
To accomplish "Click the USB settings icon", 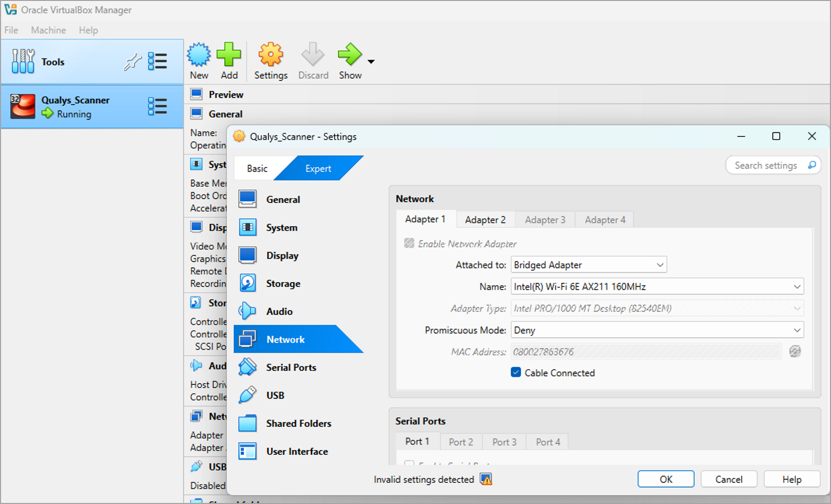I will pos(247,395).
